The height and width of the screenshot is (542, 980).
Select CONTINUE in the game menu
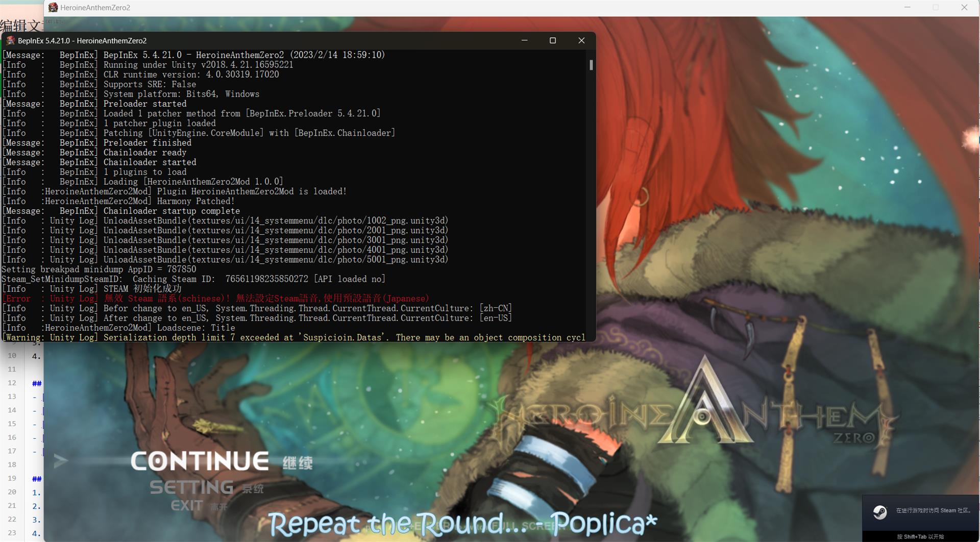point(200,461)
